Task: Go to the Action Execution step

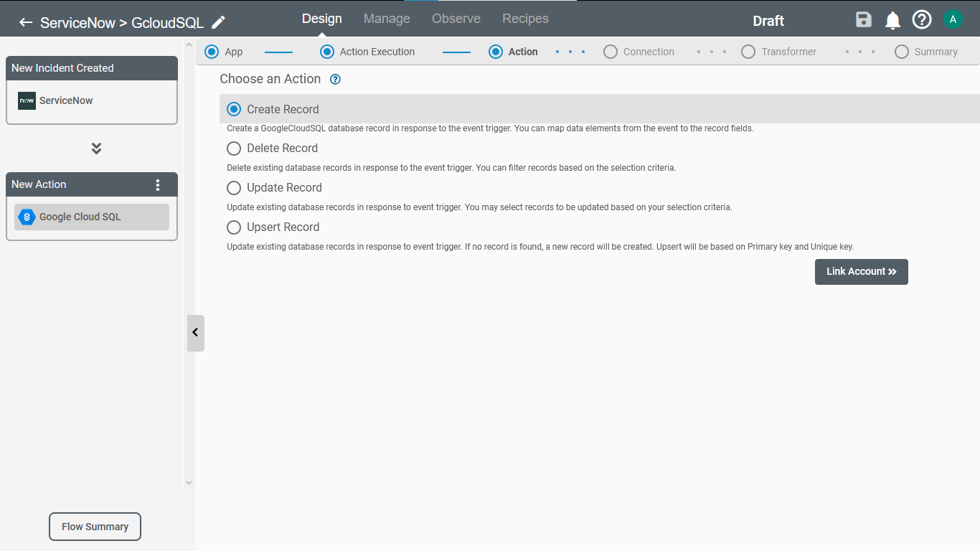Action: point(367,52)
